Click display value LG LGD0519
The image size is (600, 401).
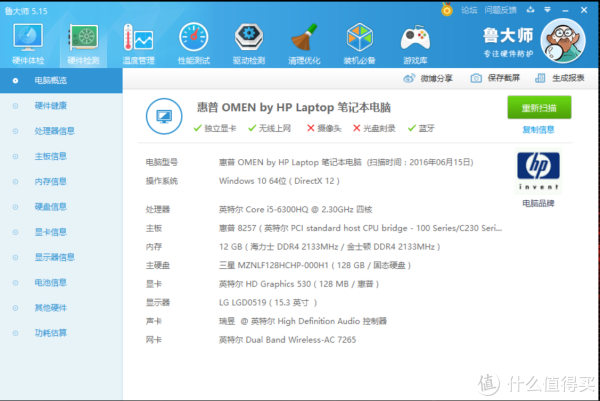(x=268, y=302)
